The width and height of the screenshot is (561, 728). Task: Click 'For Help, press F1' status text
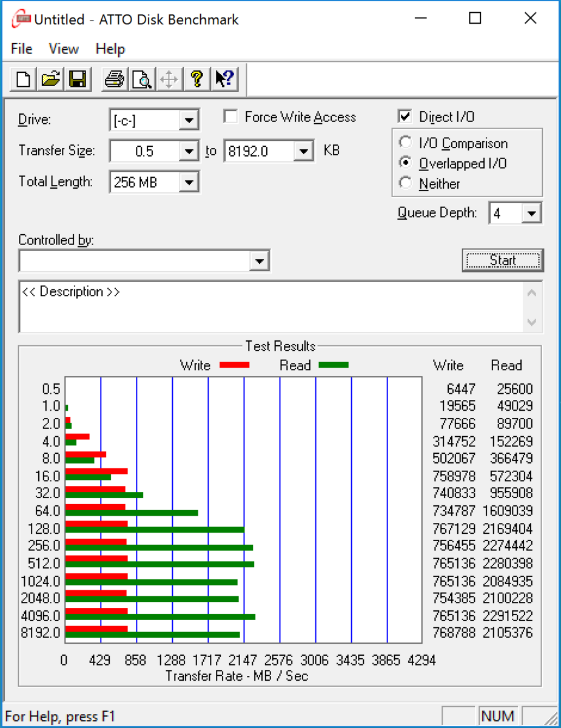click(x=60, y=716)
